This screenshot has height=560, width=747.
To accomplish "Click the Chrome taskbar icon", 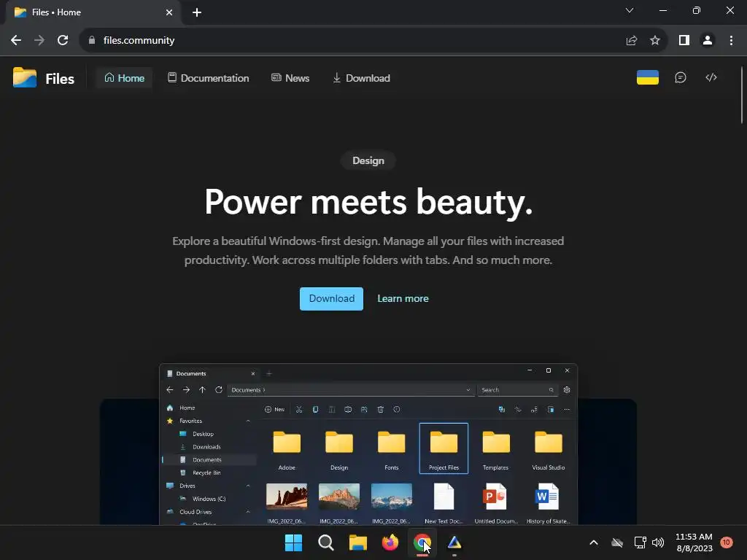I will click(422, 542).
